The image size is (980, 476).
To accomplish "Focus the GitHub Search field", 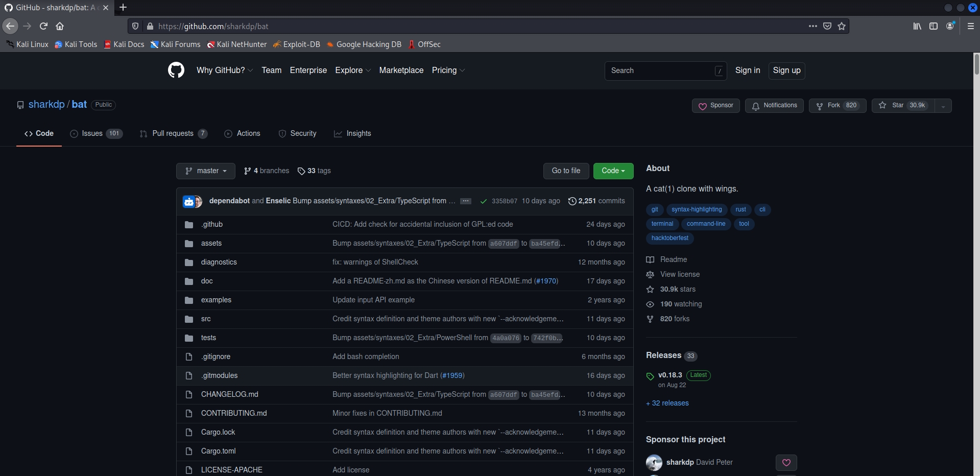I will tap(665, 70).
